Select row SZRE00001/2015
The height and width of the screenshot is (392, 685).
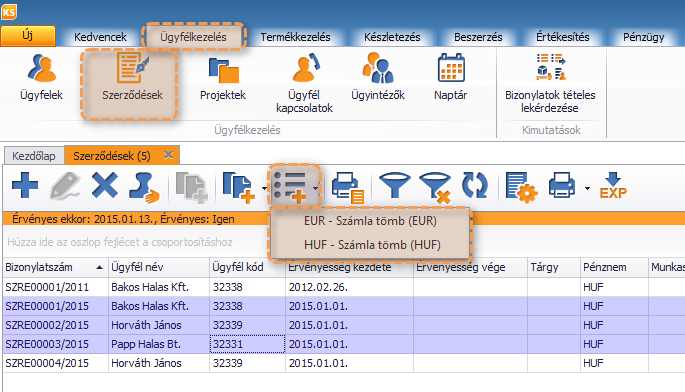344,306
